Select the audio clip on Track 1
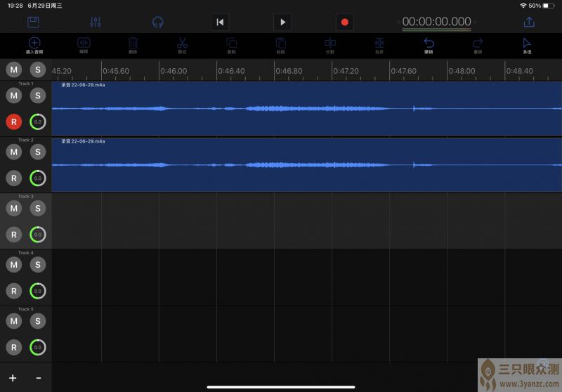562x392 pixels. coord(307,109)
